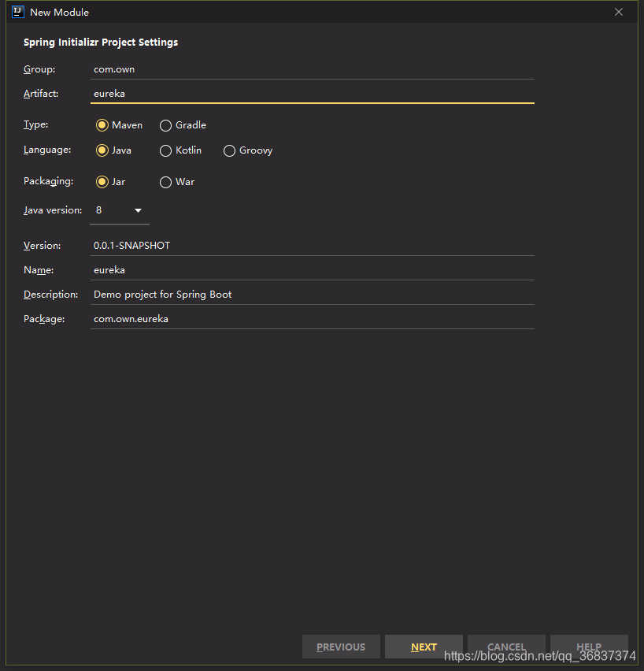The width and height of the screenshot is (644, 671).
Task: Edit the Description field text
Action: click(x=313, y=295)
